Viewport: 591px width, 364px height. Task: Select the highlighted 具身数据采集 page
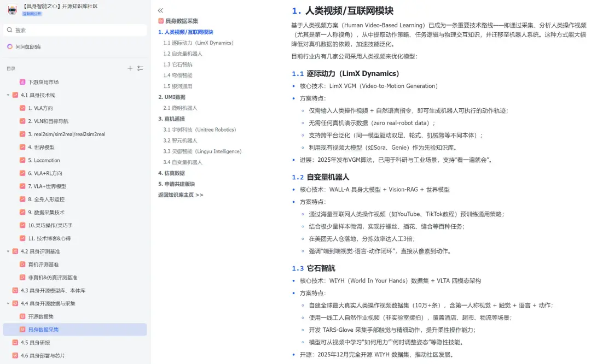tap(74, 330)
